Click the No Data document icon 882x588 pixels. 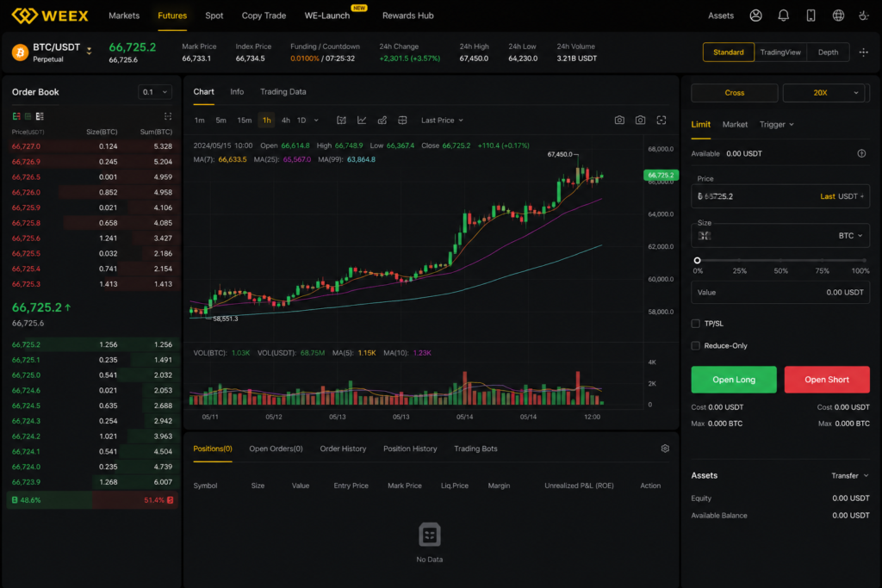pos(430,535)
